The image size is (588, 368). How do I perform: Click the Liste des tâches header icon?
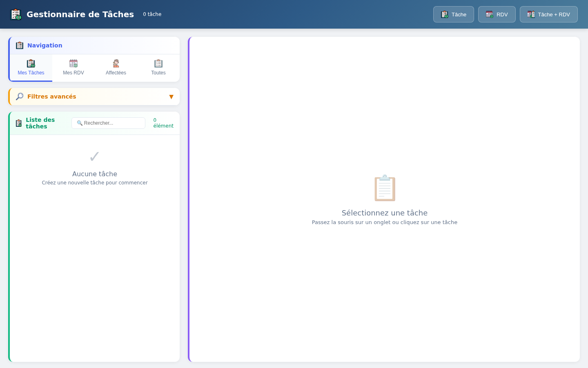(19, 123)
